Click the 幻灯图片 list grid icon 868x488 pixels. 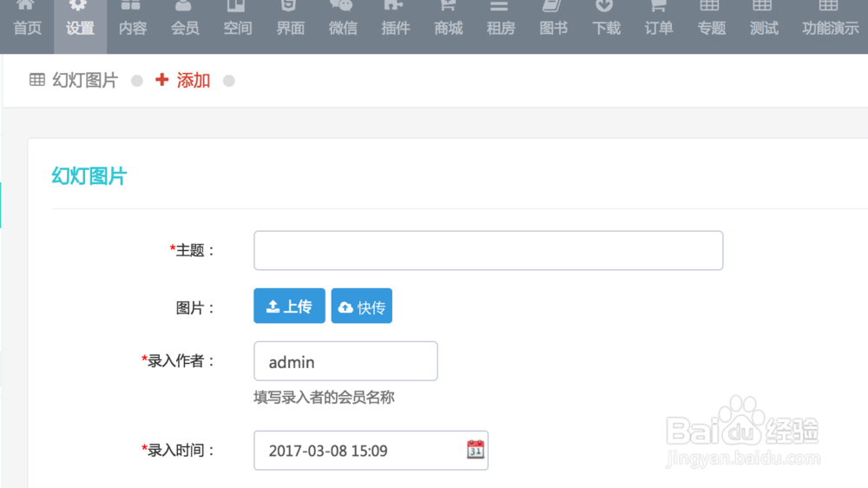pyautogui.click(x=37, y=80)
